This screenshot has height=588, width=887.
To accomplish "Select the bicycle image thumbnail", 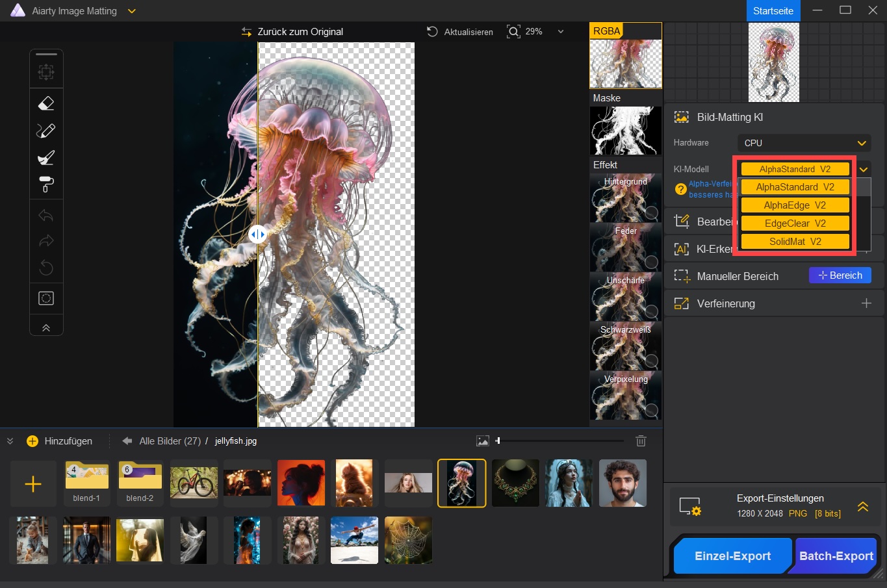I will [x=194, y=483].
